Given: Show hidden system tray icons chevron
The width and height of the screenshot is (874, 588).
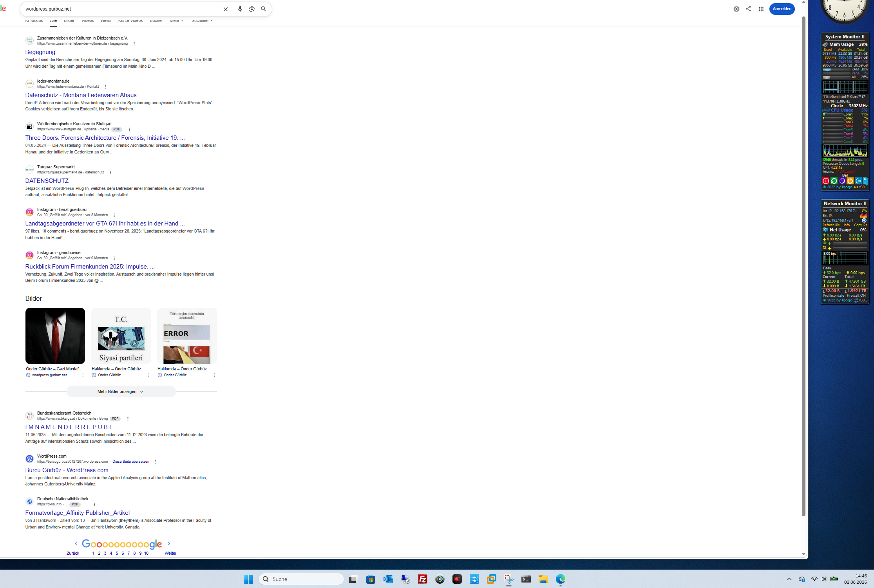Looking at the screenshot, I should point(789,579).
